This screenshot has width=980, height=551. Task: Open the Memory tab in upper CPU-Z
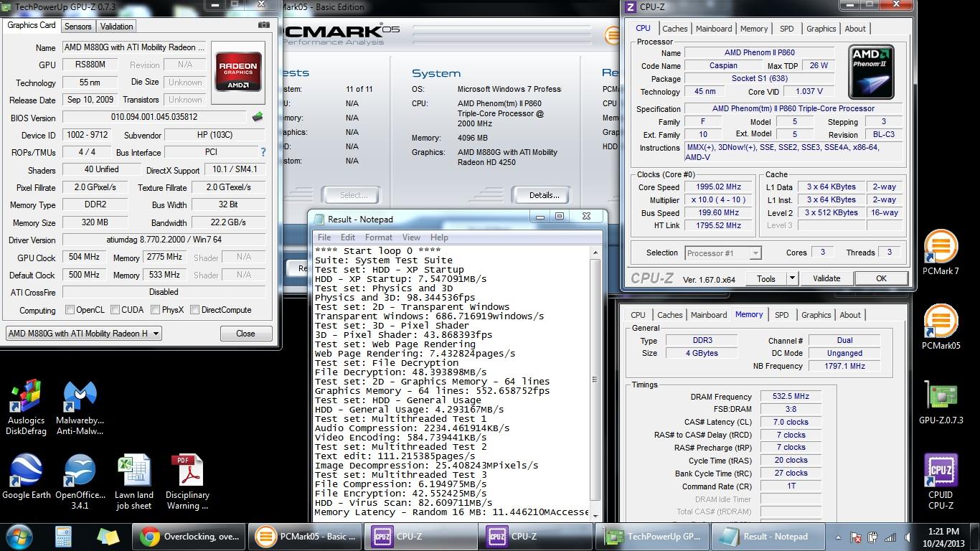(754, 29)
